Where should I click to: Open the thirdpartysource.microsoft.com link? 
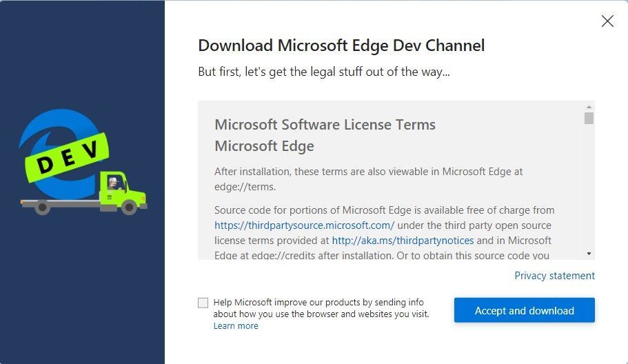(x=304, y=225)
